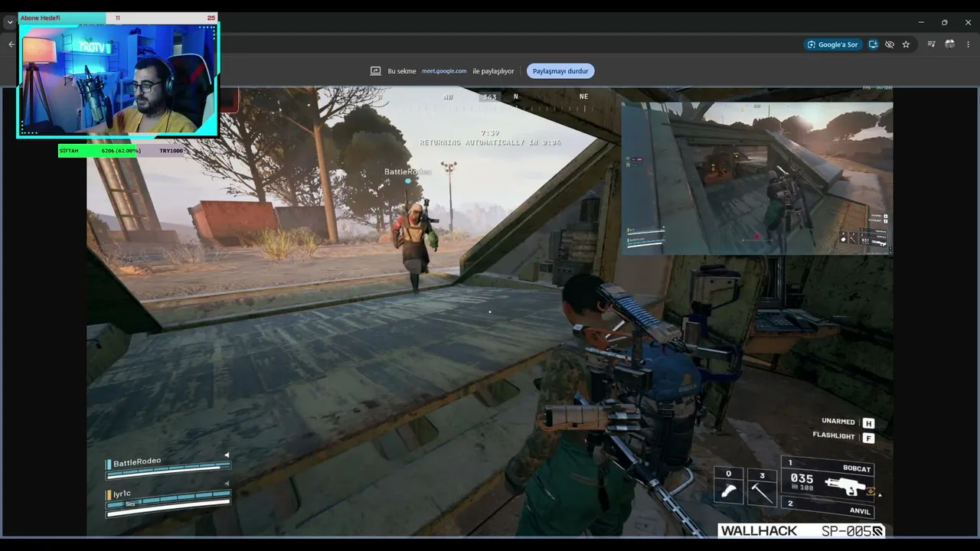Screen dimensions: 980x551
Task: Open the media controls music icon
Action: [931, 44]
